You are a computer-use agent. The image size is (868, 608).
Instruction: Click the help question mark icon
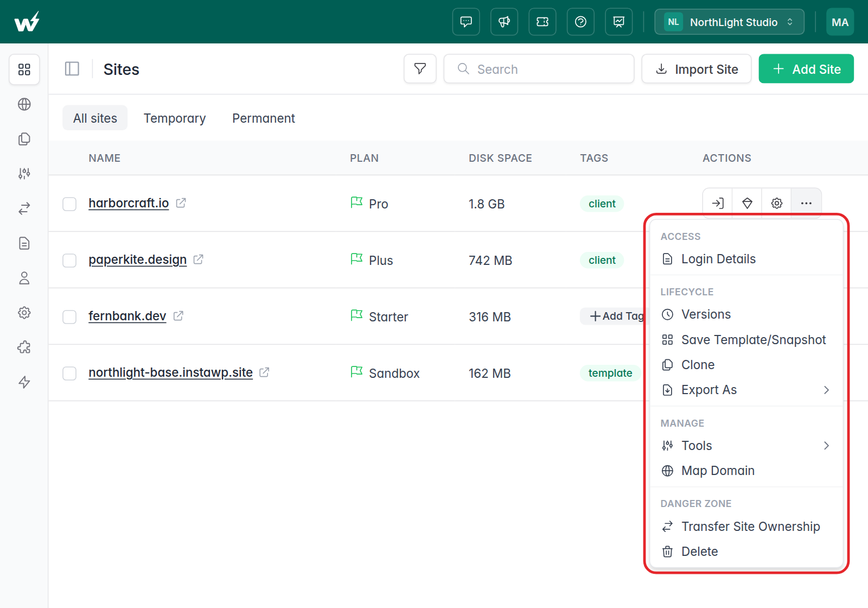click(580, 22)
